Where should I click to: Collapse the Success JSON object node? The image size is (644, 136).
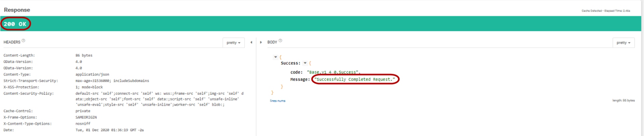tap(305, 63)
